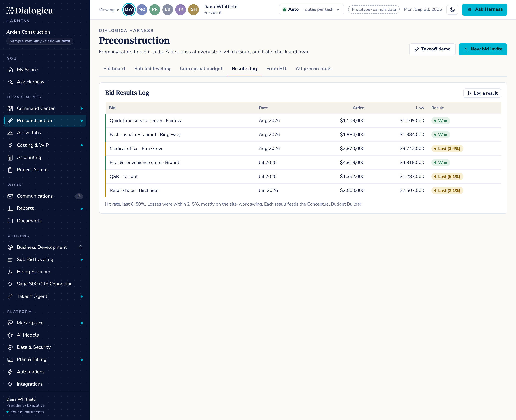Open the Conceptual budget tab
This screenshot has width=516, height=420.
pos(201,69)
